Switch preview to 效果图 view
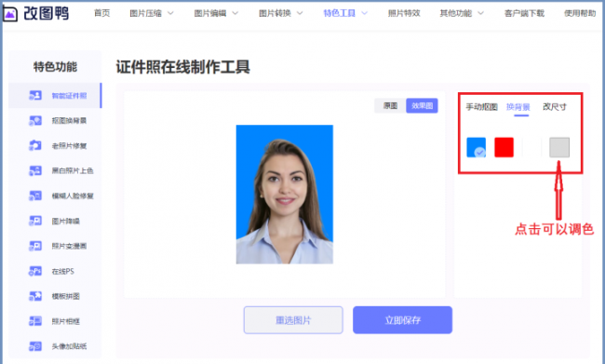This screenshot has width=605, height=364. [422, 106]
